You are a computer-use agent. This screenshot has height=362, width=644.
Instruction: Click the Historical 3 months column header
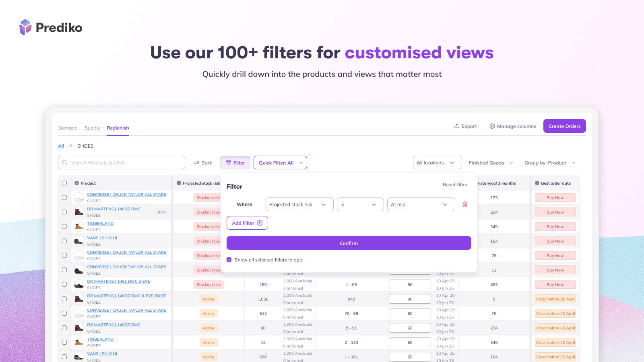coord(497,183)
